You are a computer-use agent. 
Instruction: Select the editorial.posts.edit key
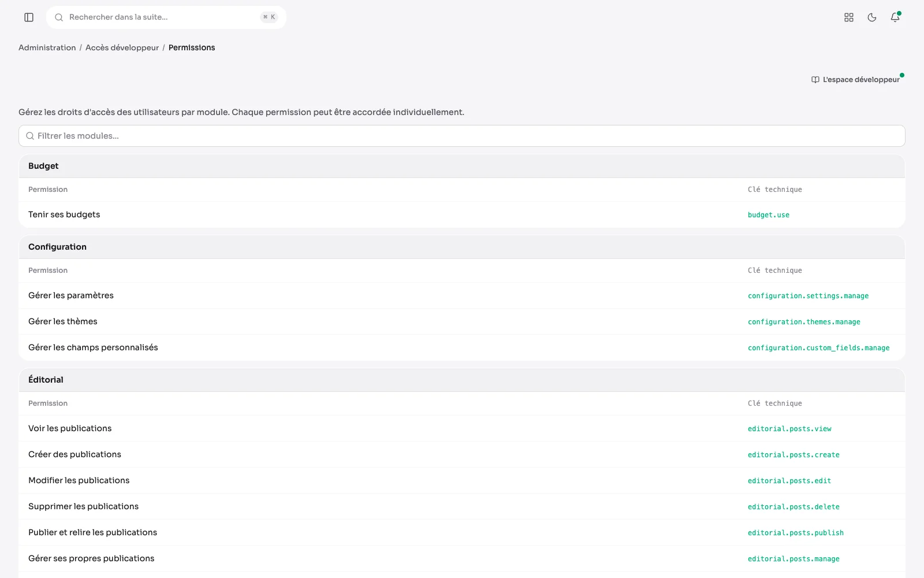pos(789,481)
